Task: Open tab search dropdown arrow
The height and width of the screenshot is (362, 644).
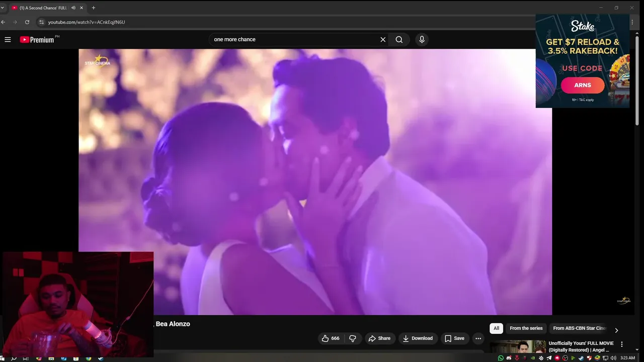Action: (x=3, y=8)
